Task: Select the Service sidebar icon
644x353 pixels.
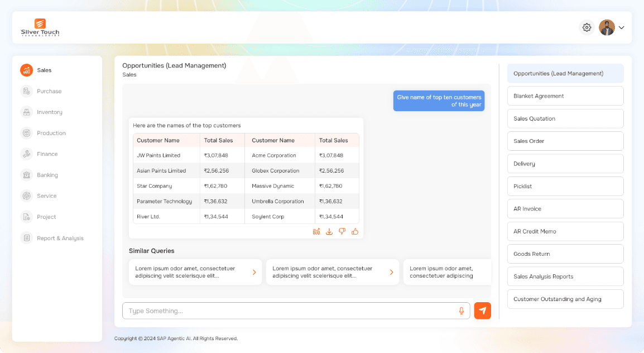Action: pyautogui.click(x=26, y=196)
